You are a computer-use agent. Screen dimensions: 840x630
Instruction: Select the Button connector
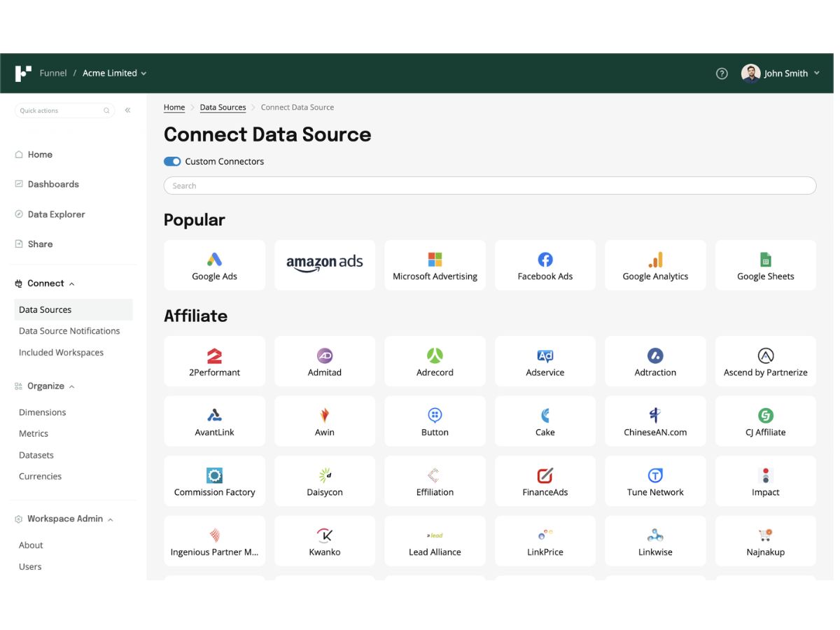point(435,421)
